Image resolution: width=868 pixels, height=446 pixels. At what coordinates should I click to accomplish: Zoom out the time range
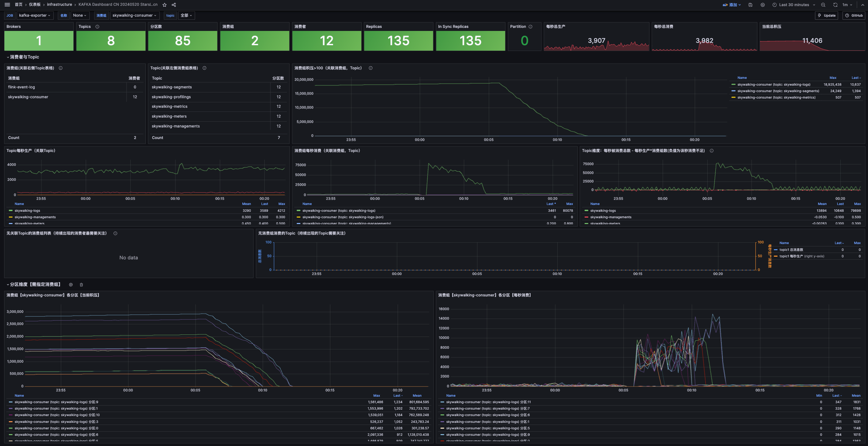[x=823, y=5]
